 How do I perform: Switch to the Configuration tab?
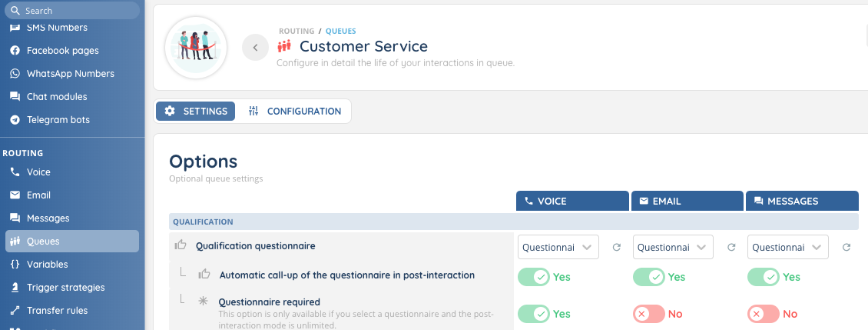pyautogui.click(x=295, y=112)
